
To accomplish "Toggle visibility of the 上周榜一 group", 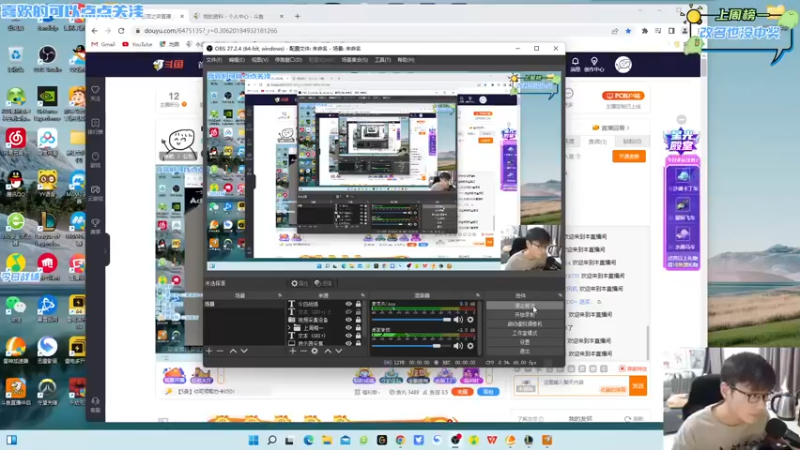I will click(x=348, y=328).
